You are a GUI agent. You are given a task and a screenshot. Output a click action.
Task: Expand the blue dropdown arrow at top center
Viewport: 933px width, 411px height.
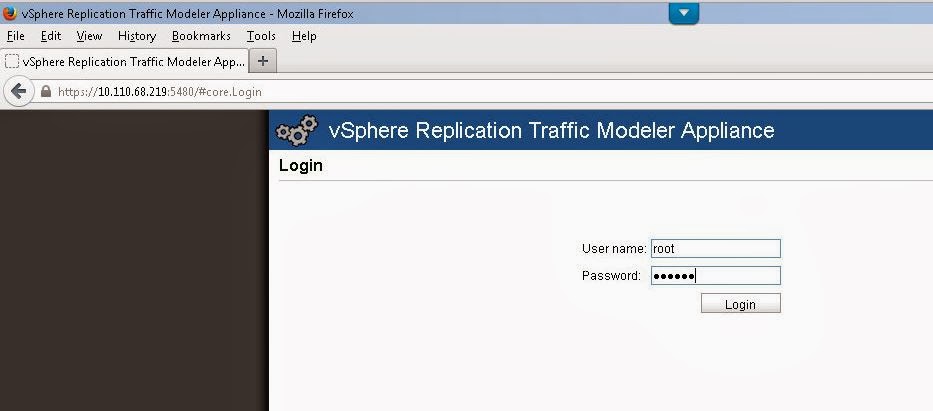click(x=684, y=14)
